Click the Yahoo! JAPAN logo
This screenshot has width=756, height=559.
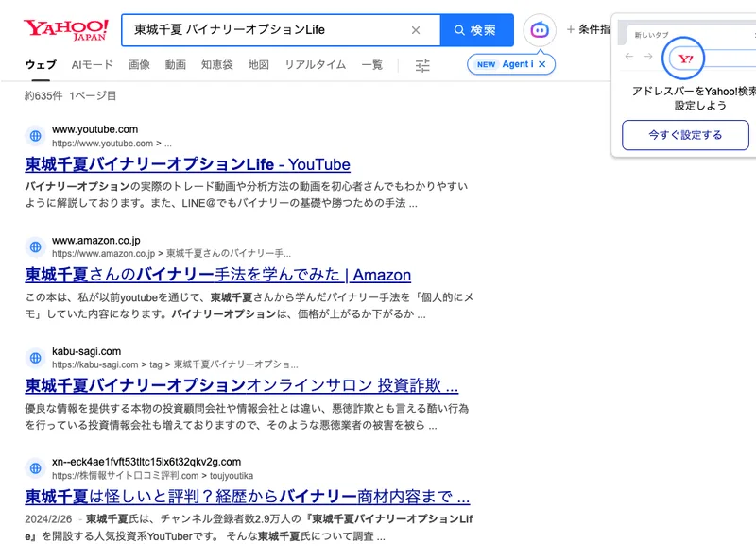[66, 30]
